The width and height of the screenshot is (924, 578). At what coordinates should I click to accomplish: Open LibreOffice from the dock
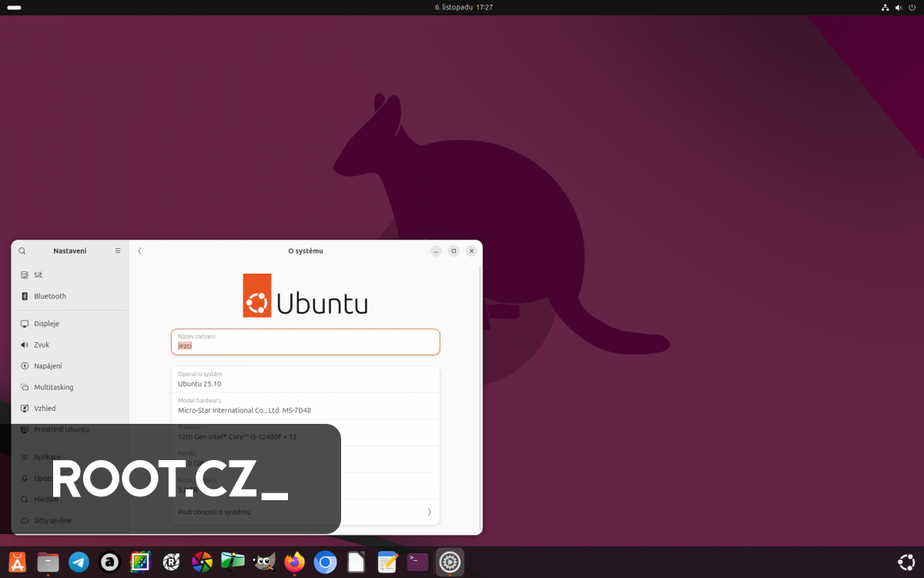[x=356, y=563]
